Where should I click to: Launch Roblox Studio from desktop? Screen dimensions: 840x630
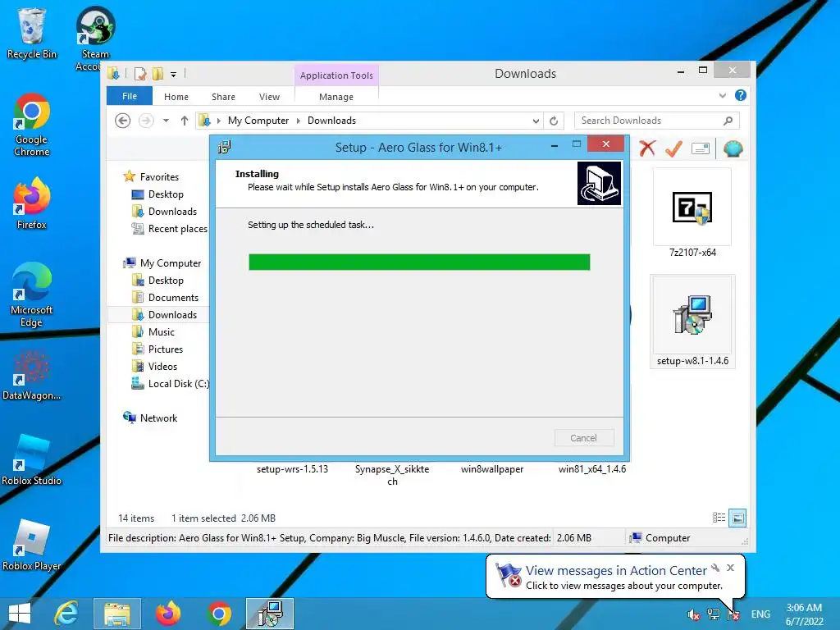pyautogui.click(x=32, y=459)
